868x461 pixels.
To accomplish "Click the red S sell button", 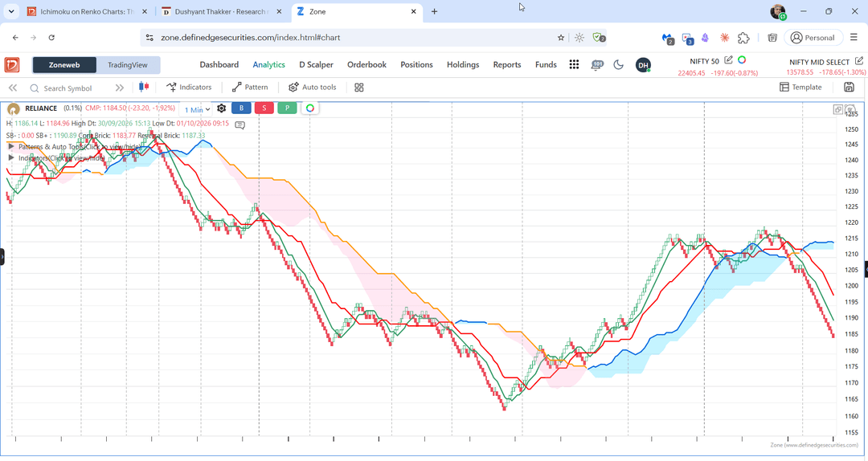I will point(264,108).
